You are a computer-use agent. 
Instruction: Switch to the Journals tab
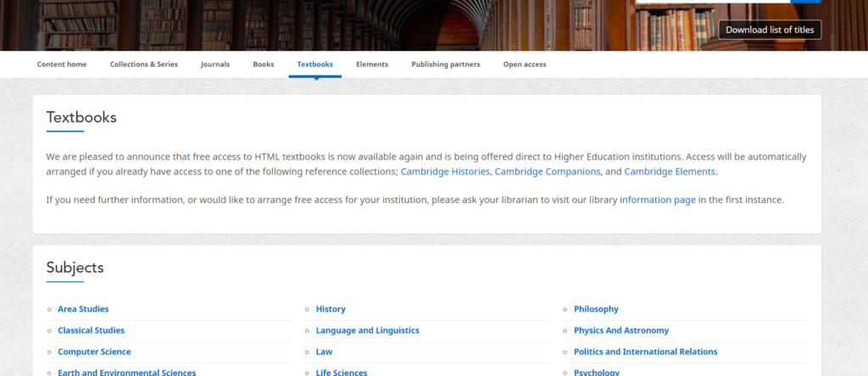[215, 64]
